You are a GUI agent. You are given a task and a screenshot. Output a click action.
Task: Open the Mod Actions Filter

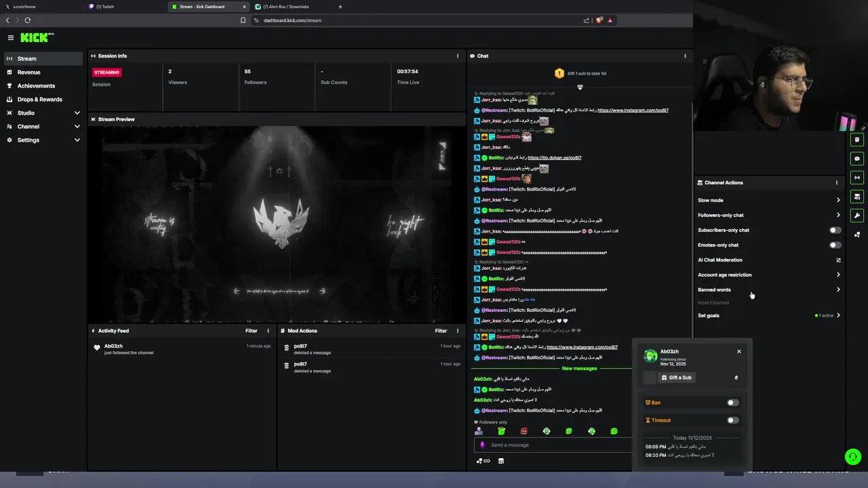point(441,331)
